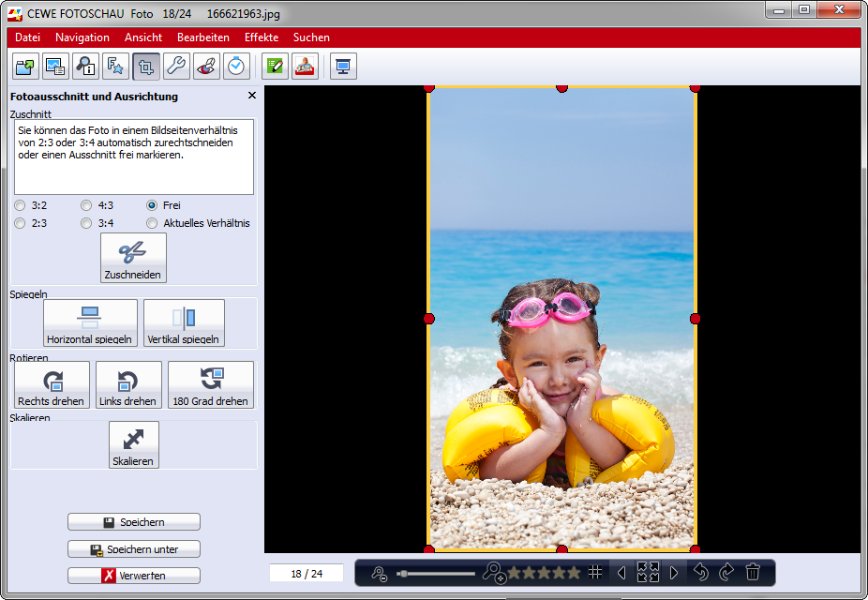Viewport: 868px width, 600px height.
Task: Select the 3:2 aspect ratio option
Action: (21, 205)
